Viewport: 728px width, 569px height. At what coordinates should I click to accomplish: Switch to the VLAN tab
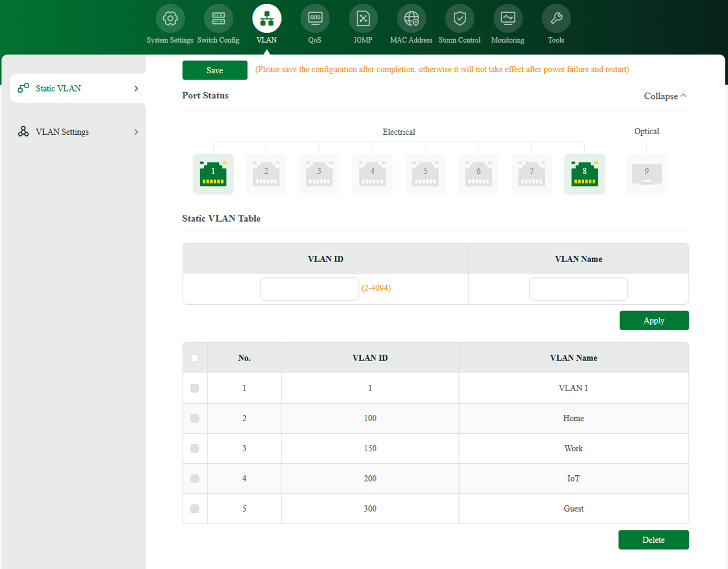click(x=266, y=18)
